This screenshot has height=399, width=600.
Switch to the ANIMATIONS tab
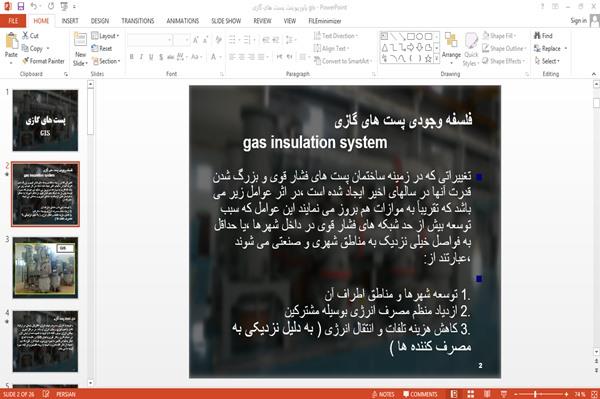click(183, 21)
